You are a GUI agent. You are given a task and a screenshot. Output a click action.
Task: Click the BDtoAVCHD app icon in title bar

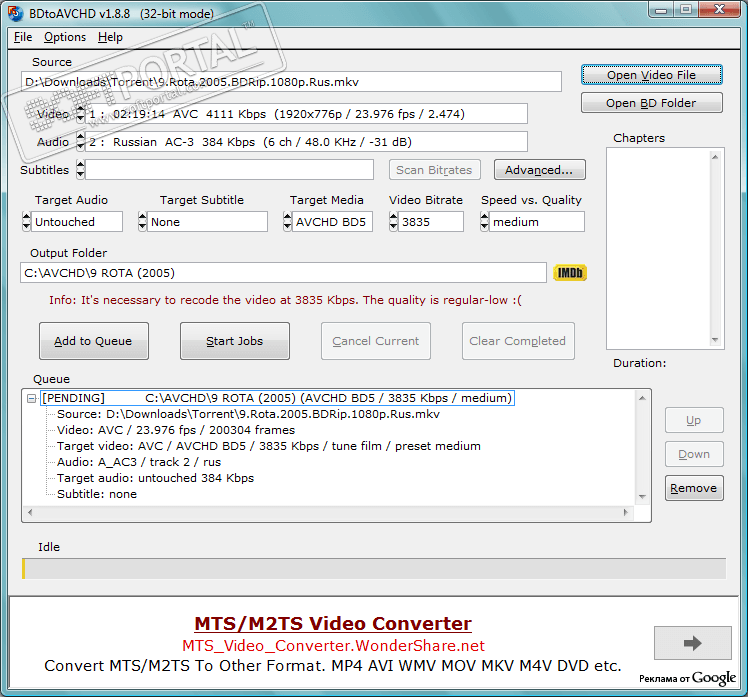16,13
